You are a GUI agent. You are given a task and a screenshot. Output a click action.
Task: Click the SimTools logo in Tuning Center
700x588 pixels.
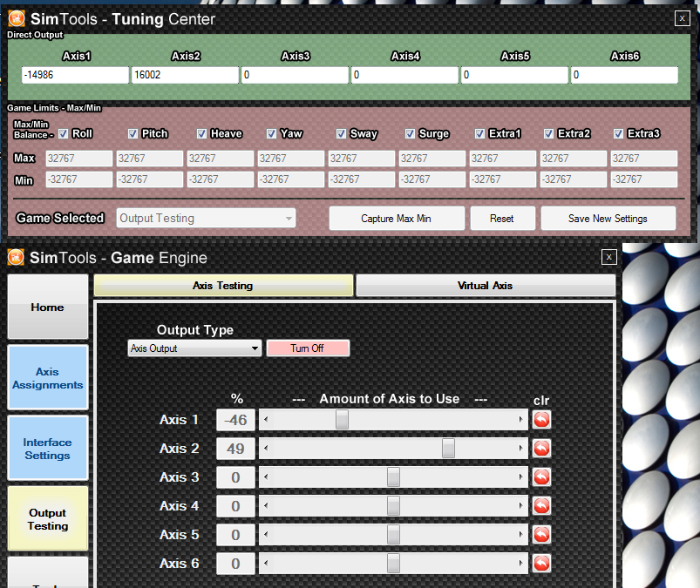pyautogui.click(x=17, y=19)
